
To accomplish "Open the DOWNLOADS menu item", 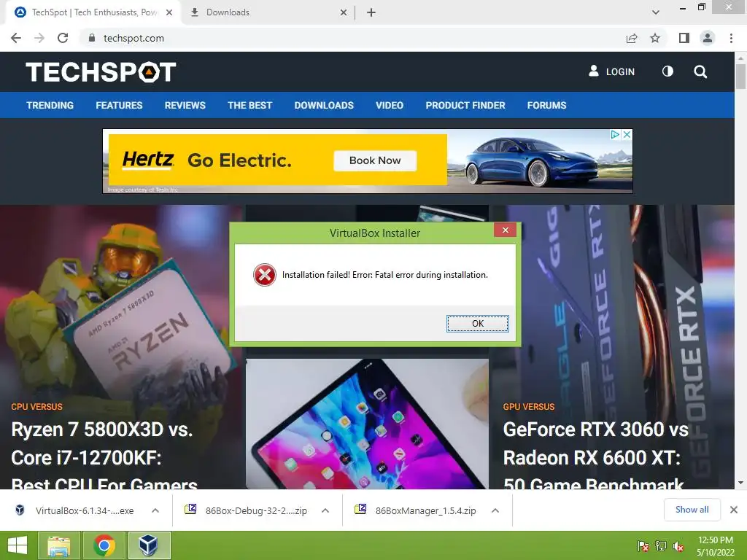I will [324, 105].
